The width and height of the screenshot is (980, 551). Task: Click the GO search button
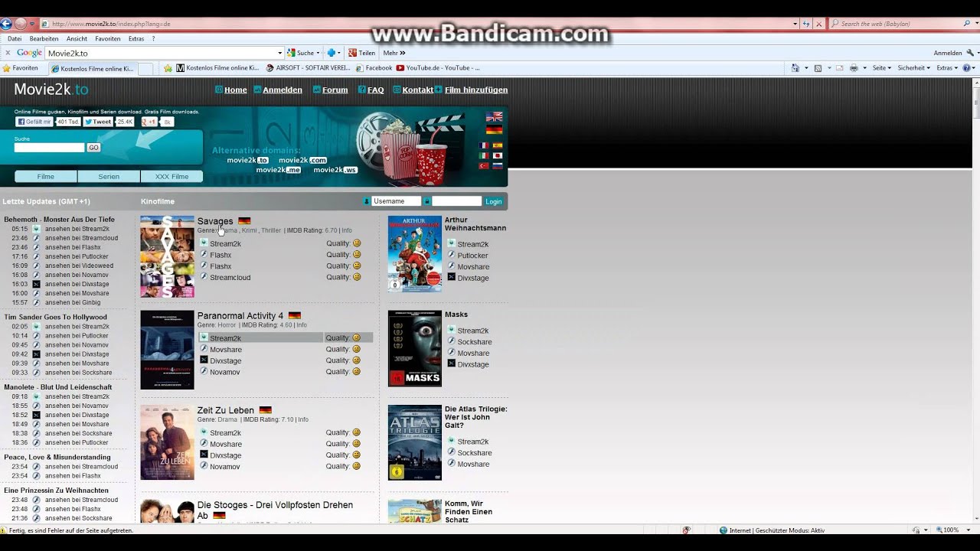[93, 148]
